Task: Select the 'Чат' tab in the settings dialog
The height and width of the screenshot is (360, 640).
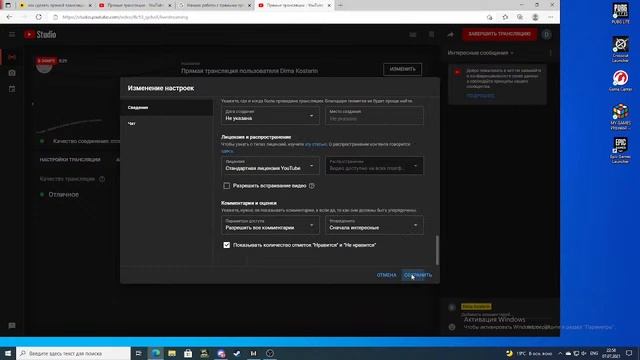Action: [167, 124]
